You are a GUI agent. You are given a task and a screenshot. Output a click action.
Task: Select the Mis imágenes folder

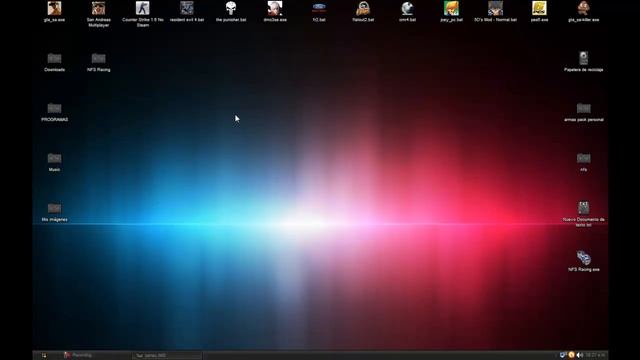coord(54,209)
